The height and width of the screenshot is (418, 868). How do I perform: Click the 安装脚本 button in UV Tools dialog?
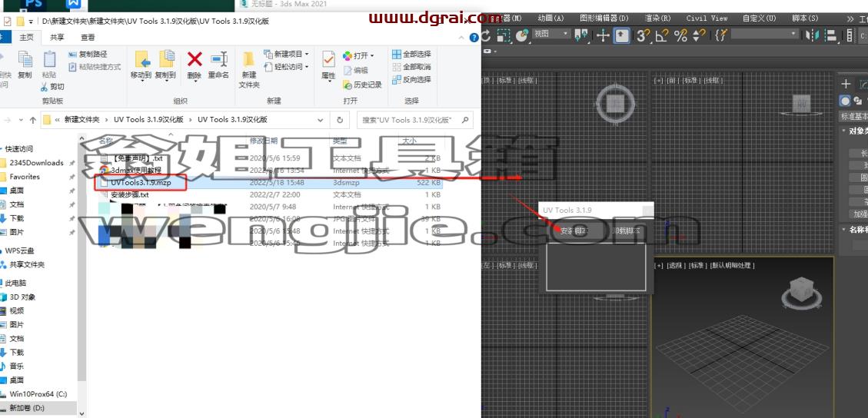tap(573, 231)
